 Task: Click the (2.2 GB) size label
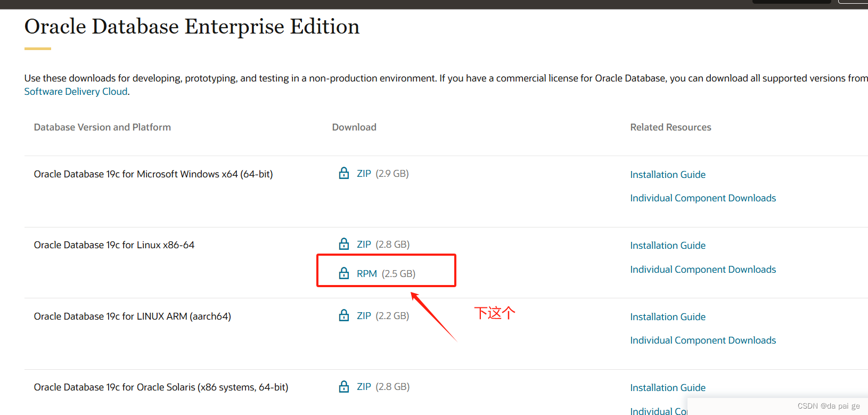pos(392,316)
